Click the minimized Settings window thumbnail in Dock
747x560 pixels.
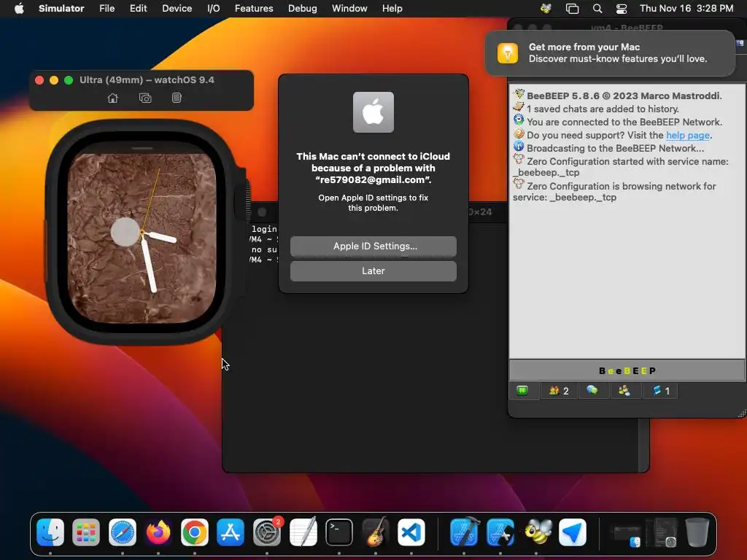click(662, 532)
